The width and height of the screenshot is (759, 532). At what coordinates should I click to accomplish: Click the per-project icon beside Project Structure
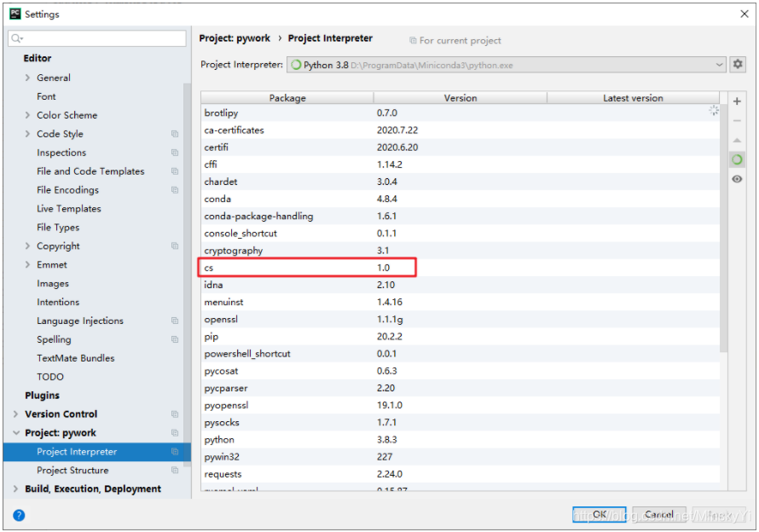[x=175, y=470]
